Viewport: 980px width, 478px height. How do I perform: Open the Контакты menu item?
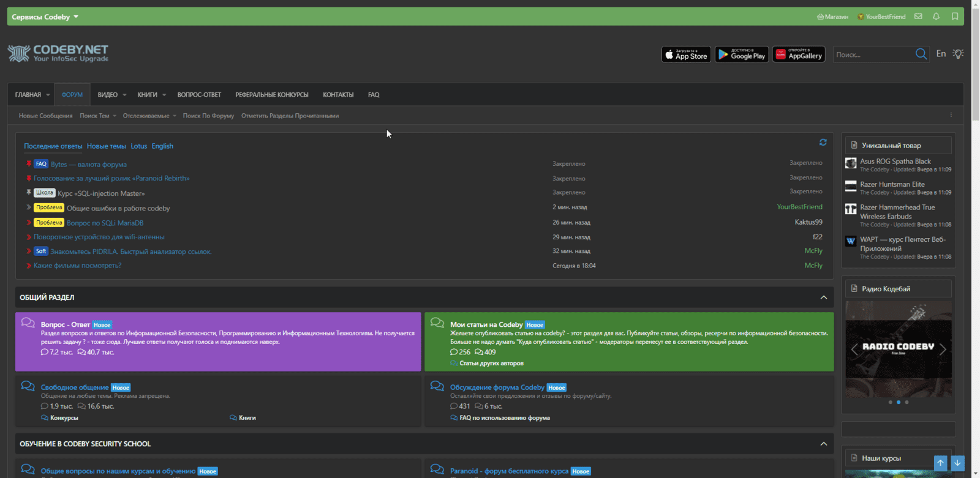point(338,95)
